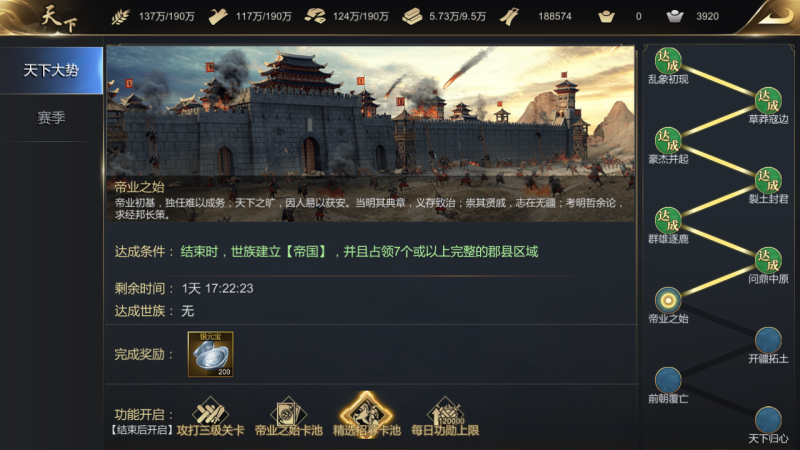
Task: Click the wood resource icon
Action: point(218,17)
